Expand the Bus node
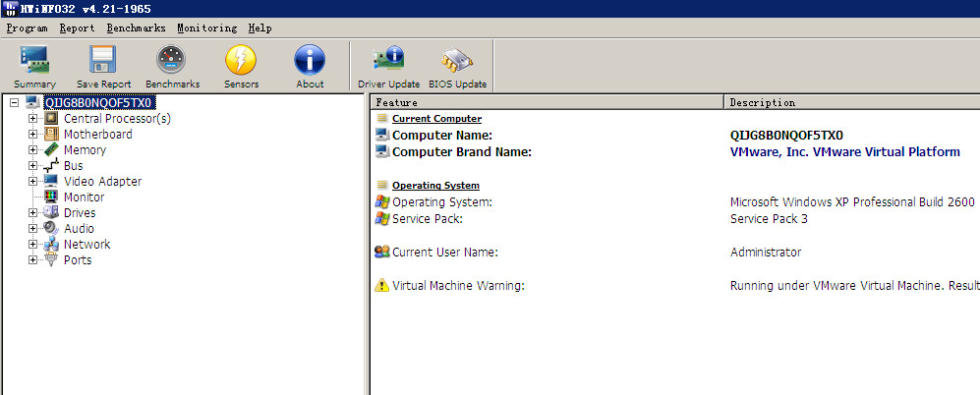The width and height of the screenshot is (980, 395). tap(33, 166)
